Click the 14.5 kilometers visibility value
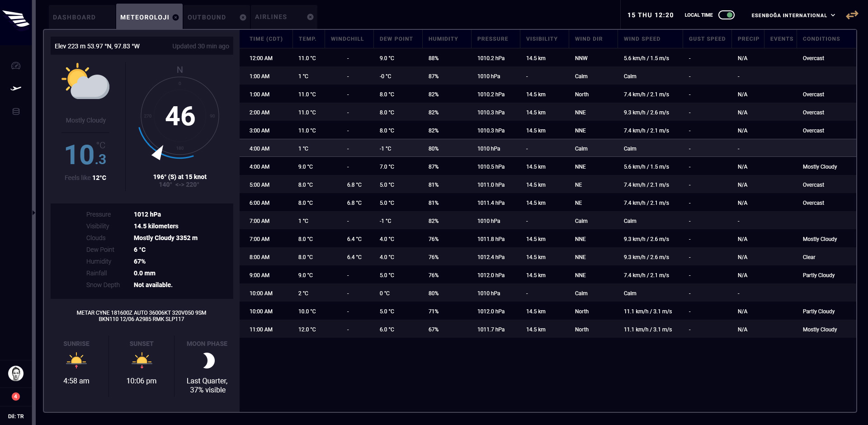Image resolution: width=868 pixels, height=425 pixels. [x=156, y=226]
